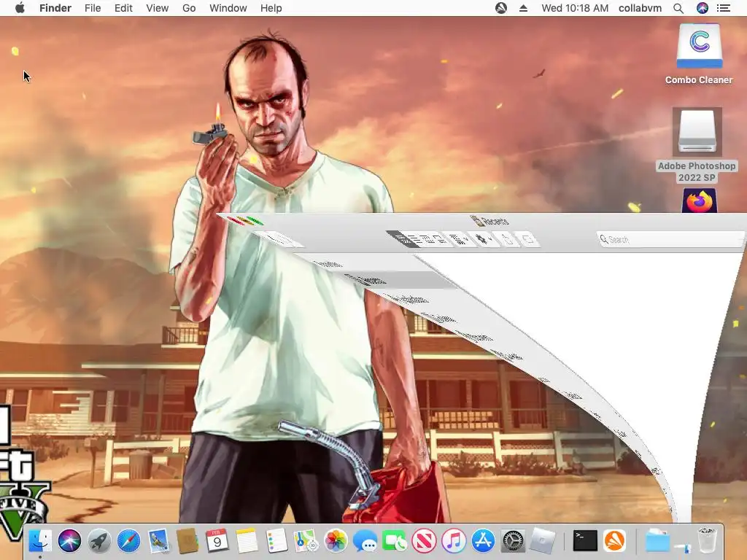Open App Store from the dock
This screenshot has height=560, width=747.
point(483,541)
